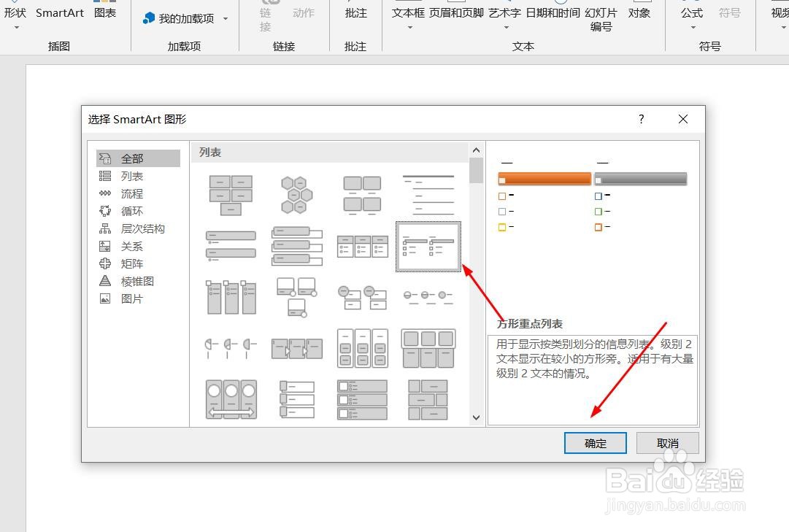
Task: Choose the Alternating Hexagons SmartArt layout
Action: [x=296, y=196]
